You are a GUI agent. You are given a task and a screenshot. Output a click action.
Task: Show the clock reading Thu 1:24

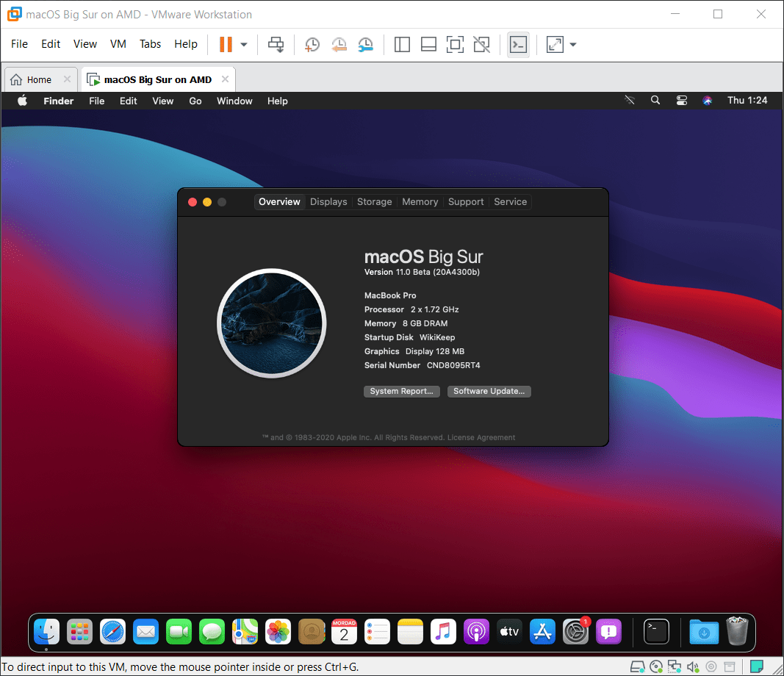tap(747, 100)
